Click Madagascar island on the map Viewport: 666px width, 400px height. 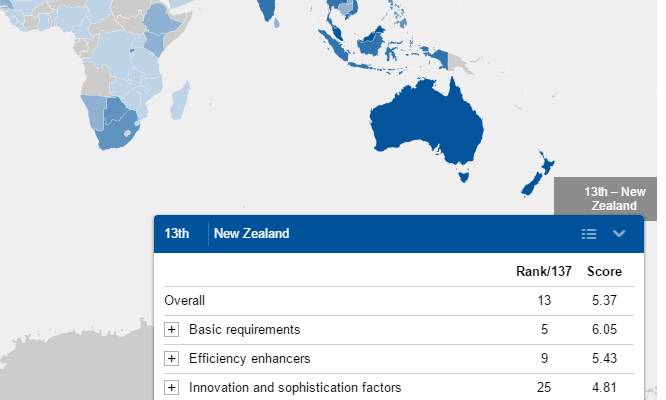[181, 100]
